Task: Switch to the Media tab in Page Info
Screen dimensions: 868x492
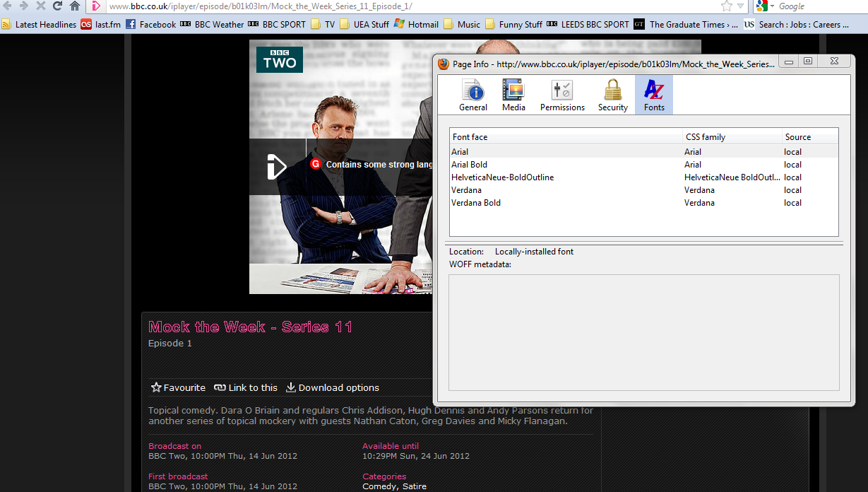Action: (x=513, y=95)
